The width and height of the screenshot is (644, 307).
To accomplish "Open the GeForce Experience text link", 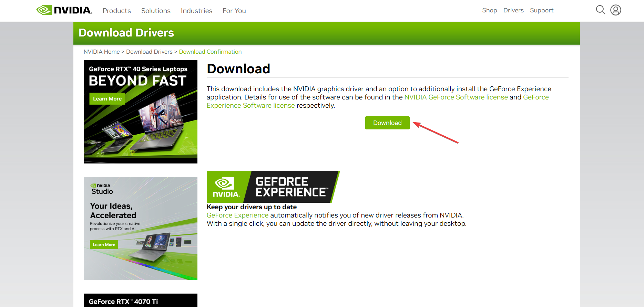I will point(237,215).
